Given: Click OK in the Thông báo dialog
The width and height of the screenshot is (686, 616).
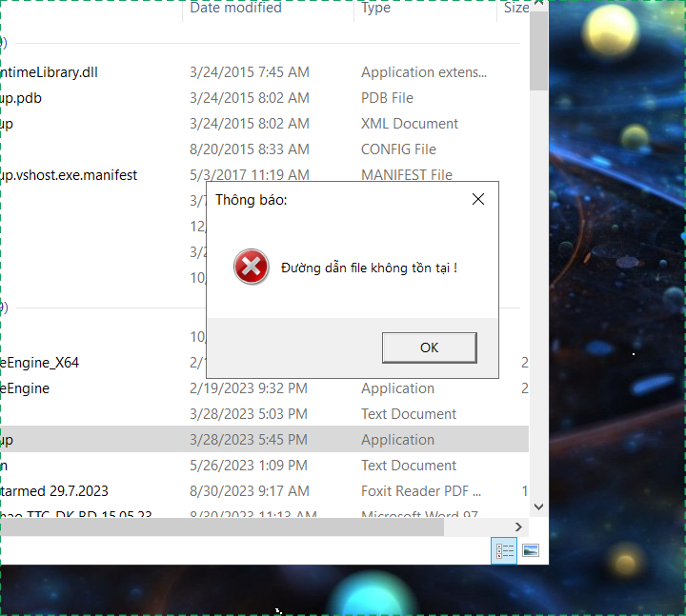Looking at the screenshot, I should 429,348.
